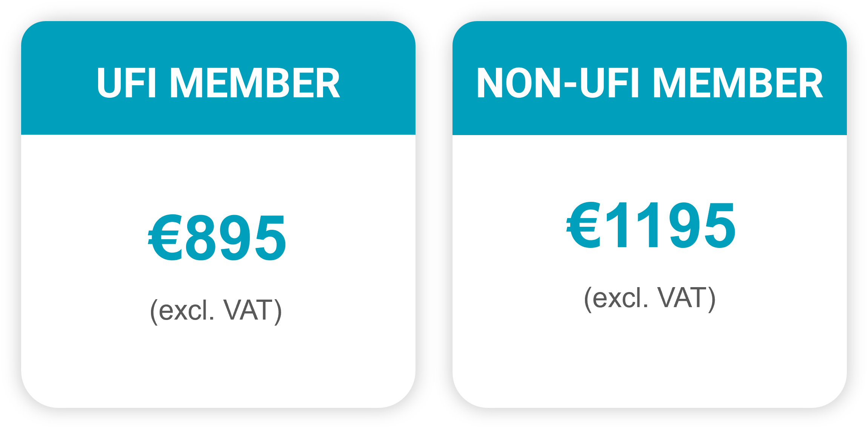The height and width of the screenshot is (429, 868).
Task: Click the word MEMBER in the left card header
Action: click(255, 83)
